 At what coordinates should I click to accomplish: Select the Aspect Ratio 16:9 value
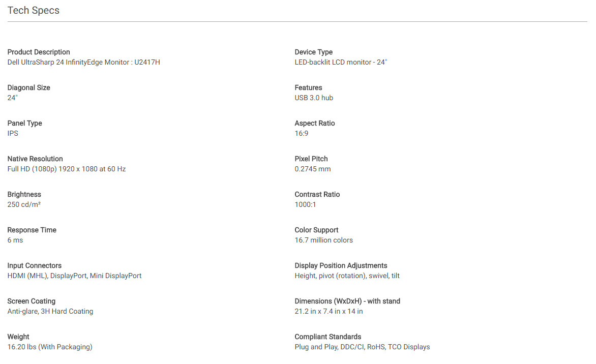302,133
